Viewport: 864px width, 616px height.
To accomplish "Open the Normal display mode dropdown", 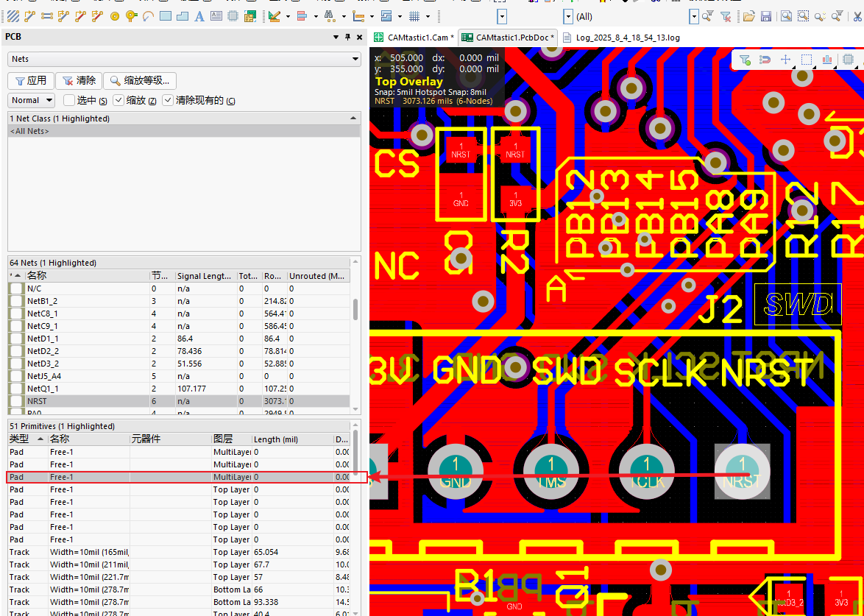I will (x=31, y=100).
